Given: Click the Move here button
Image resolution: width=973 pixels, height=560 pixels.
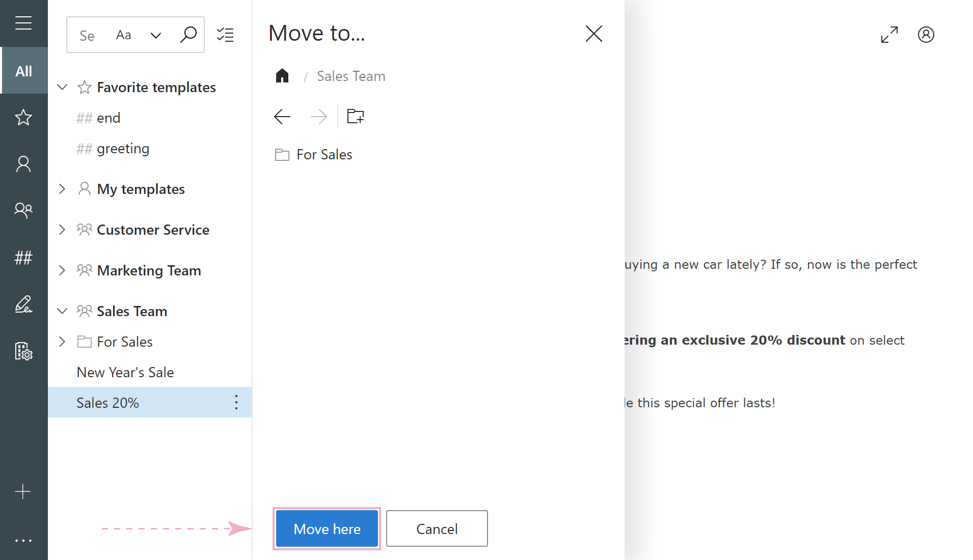Looking at the screenshot, I should tap(327, 528).
